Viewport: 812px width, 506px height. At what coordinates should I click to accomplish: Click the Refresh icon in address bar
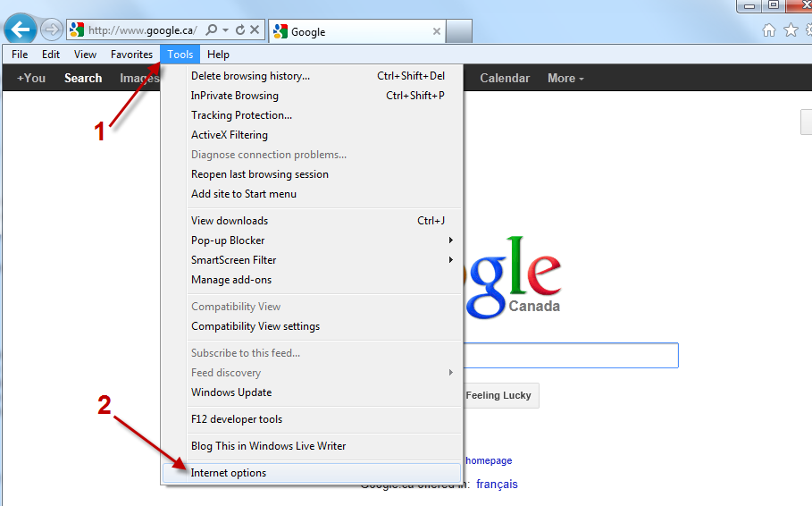(240, 30)
